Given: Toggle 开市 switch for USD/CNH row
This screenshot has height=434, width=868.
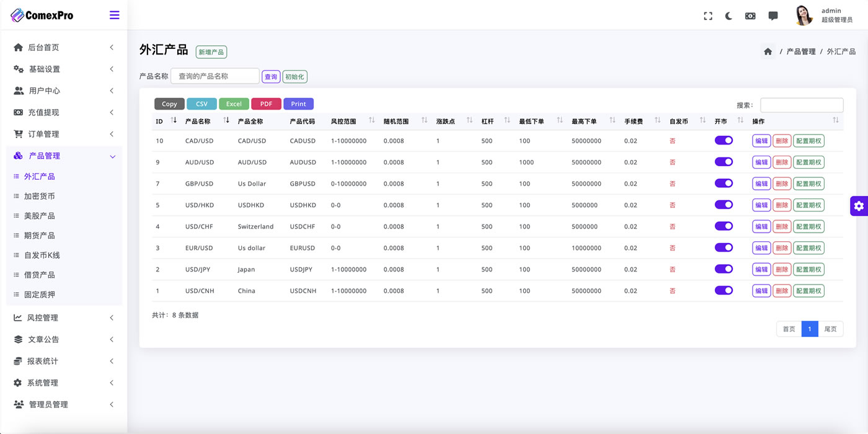Looking at the screenshot, I should coord(724,290).
